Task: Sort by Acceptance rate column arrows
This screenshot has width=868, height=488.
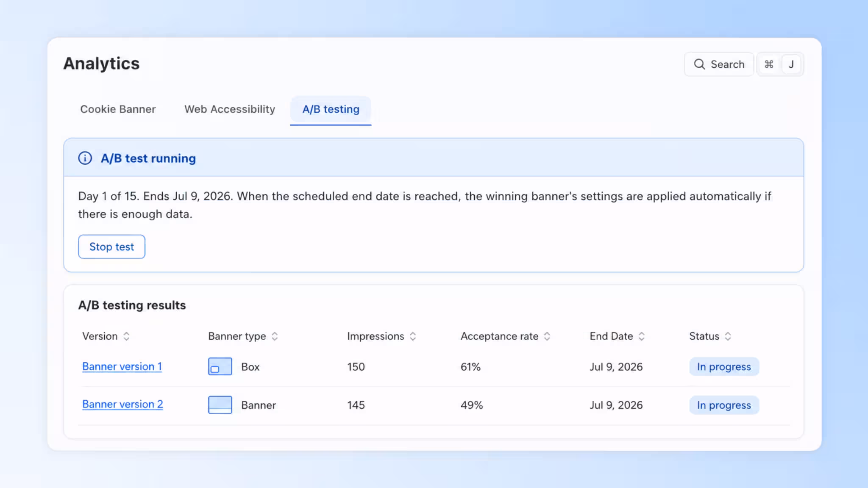Action: [x=547, y=336]
